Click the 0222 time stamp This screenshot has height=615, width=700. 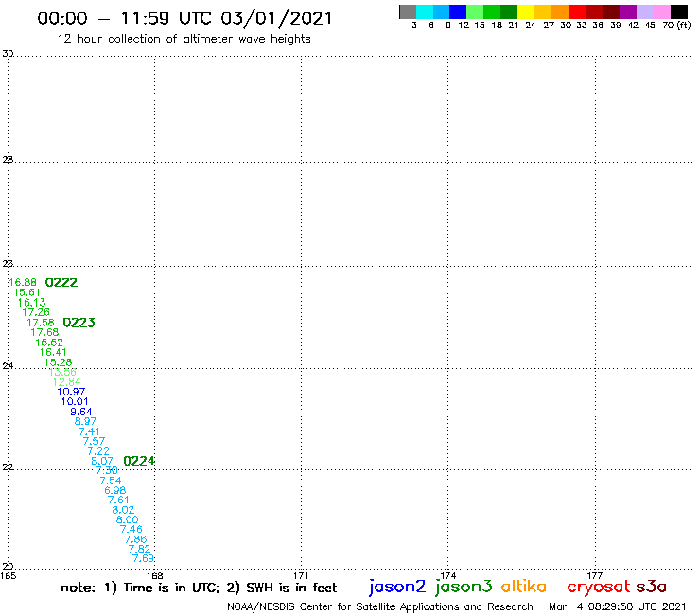(x=61, y=282)
